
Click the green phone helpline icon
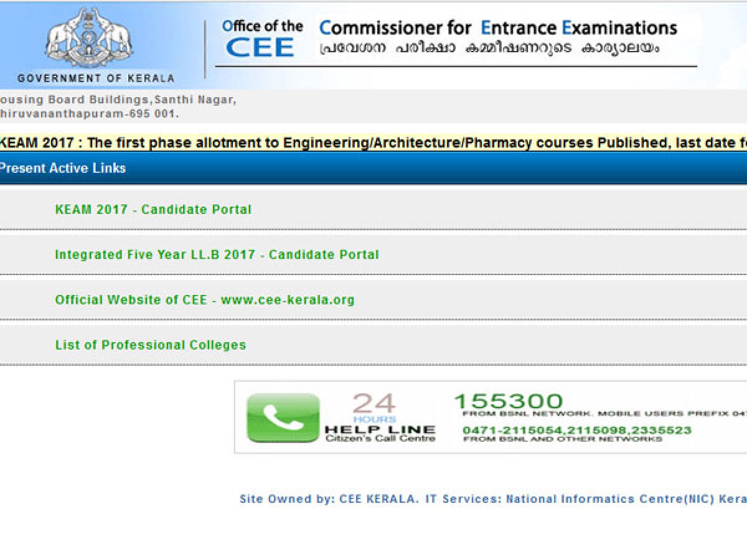tap(283, 418)
